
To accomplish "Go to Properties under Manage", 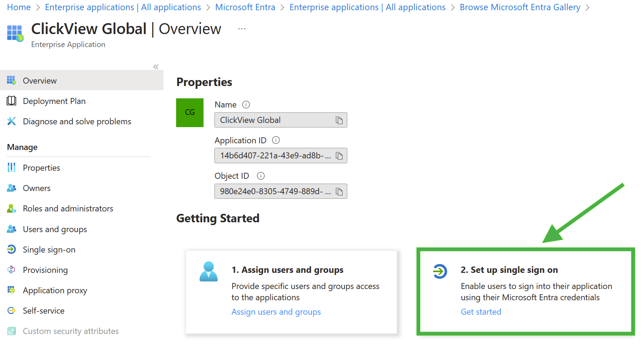I will [x=82, y=168].
